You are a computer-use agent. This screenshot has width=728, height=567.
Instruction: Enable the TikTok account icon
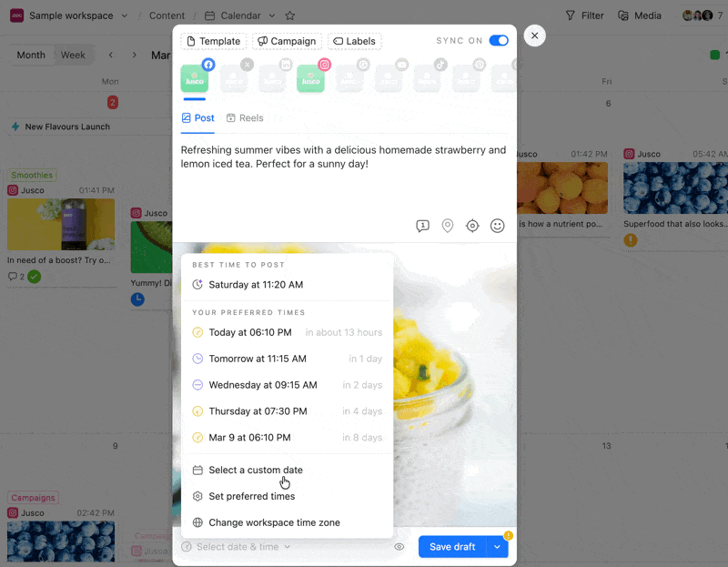428,78
